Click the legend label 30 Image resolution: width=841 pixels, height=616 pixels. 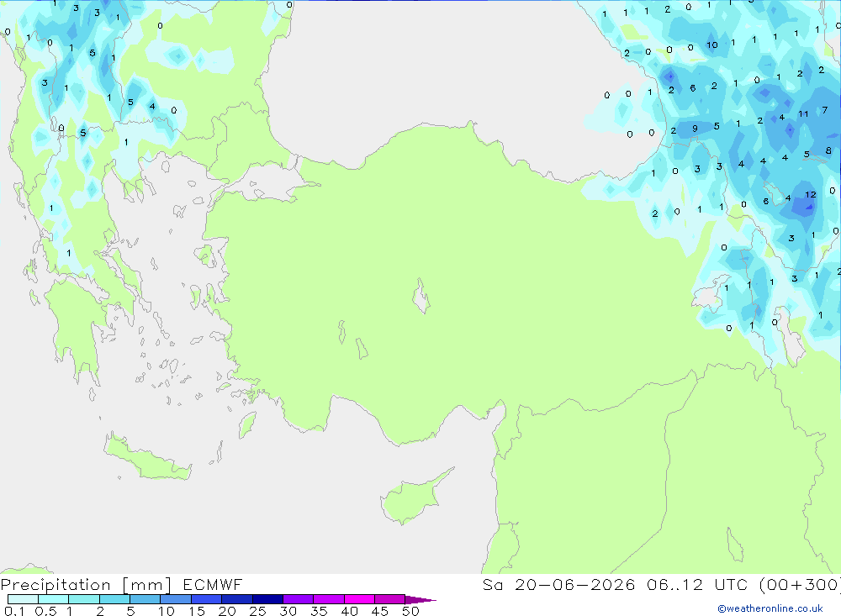tap(288, 611)
